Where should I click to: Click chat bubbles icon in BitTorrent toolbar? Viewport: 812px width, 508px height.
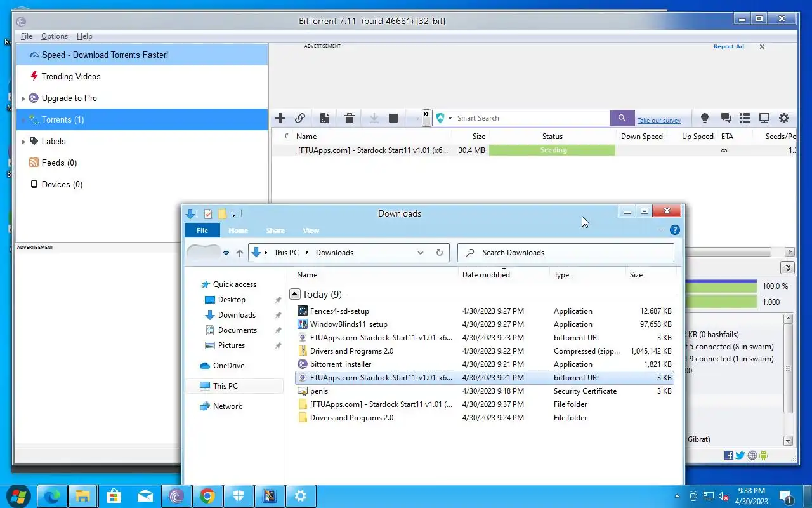(726, 118)
